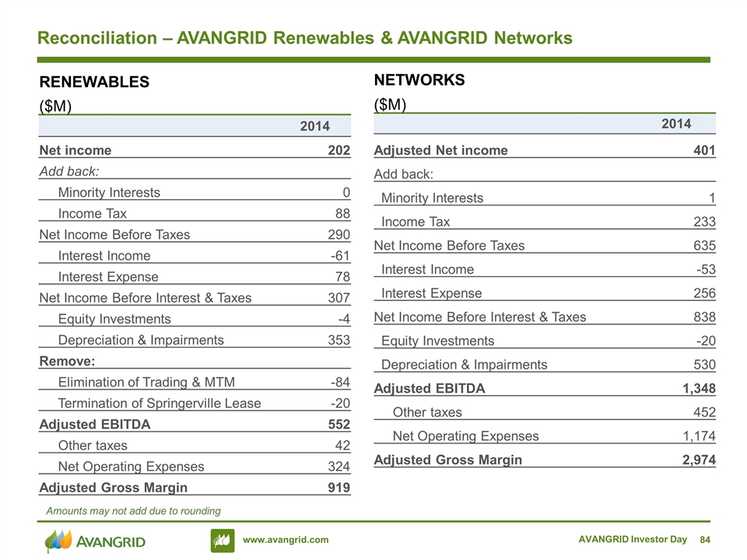Click the page number 84
Viewport: 747px width, 560px height.
pos(705,540)
